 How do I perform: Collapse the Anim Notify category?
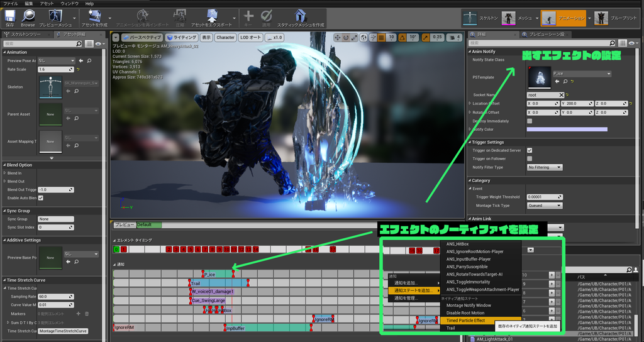point(470,52)
